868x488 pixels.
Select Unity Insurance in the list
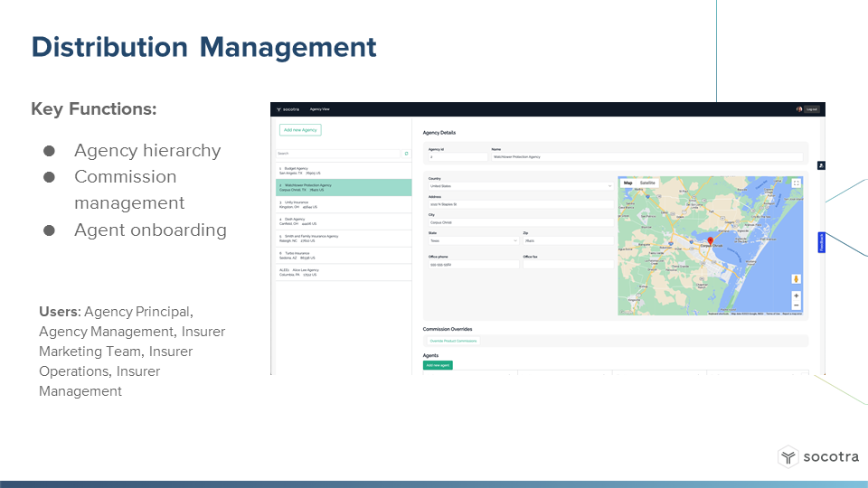(344, 205)
